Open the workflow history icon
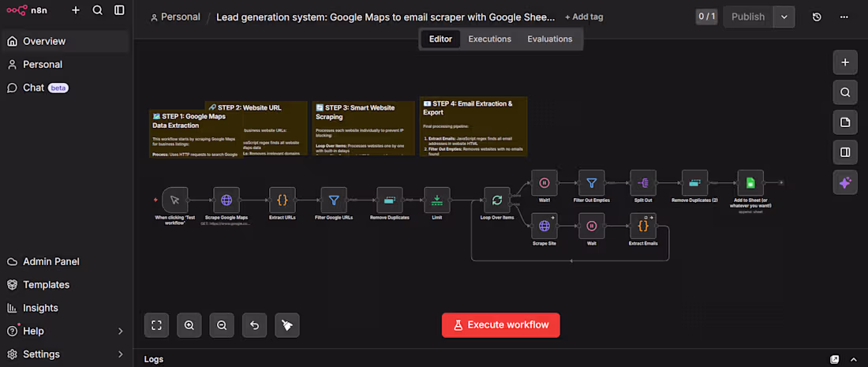The width and height of the screenshot is (868, 367). point(817,17)
